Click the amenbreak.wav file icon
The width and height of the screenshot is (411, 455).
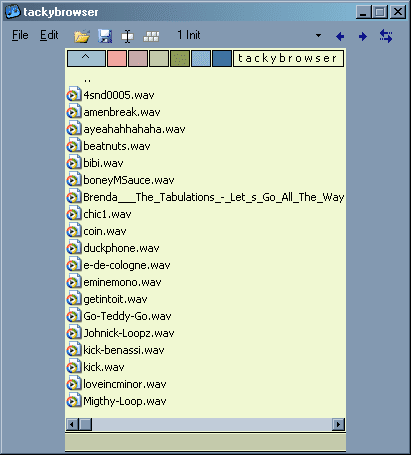coord(74,112)
